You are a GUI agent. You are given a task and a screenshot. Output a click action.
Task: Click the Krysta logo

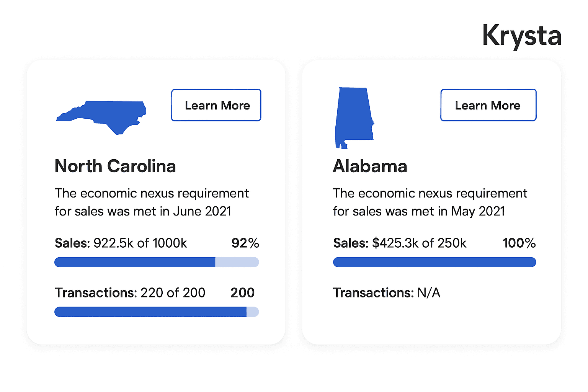(x=522, y=36)
